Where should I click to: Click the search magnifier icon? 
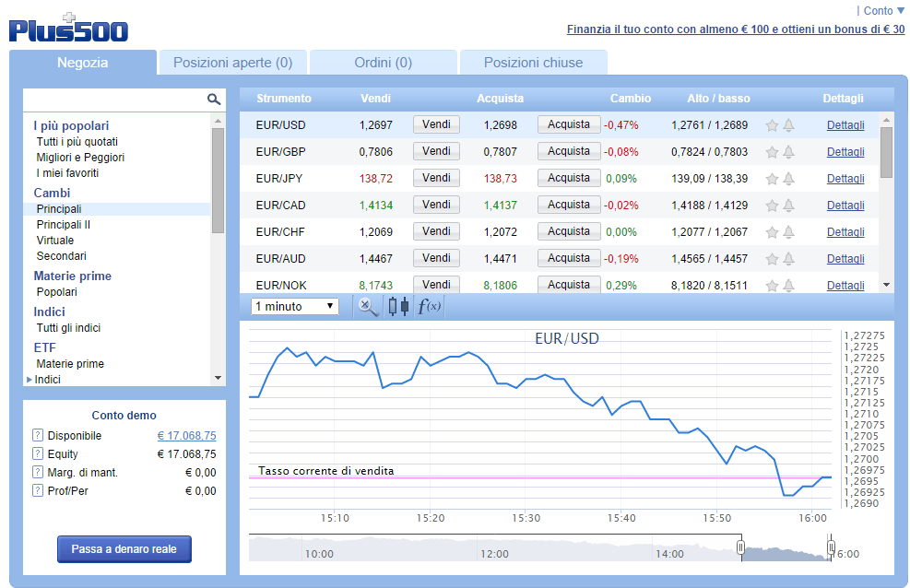tap(214, 100)
